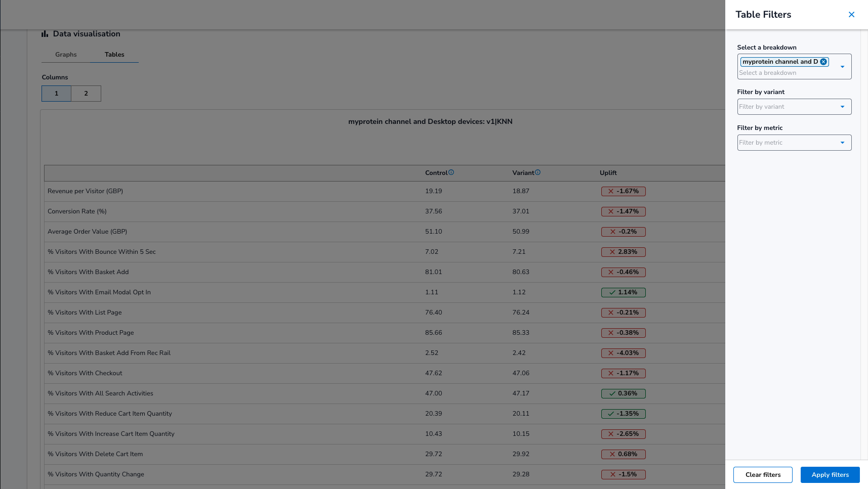868x489 pixels.
Task: Expand the Select a breakdown dropdown arrow
Action: tap(842, 67)
